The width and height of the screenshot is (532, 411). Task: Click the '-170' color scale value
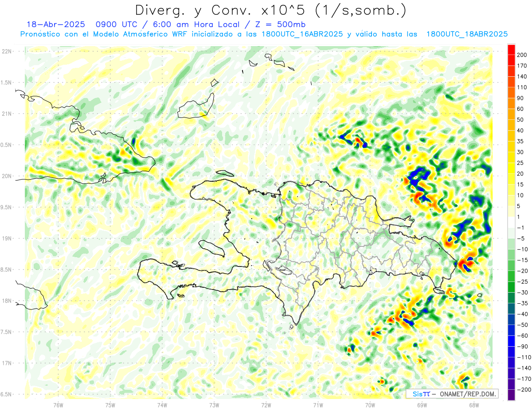coord(525,379)
